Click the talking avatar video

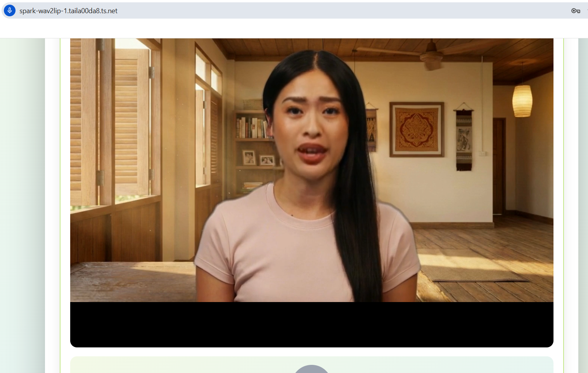(311, 193)
